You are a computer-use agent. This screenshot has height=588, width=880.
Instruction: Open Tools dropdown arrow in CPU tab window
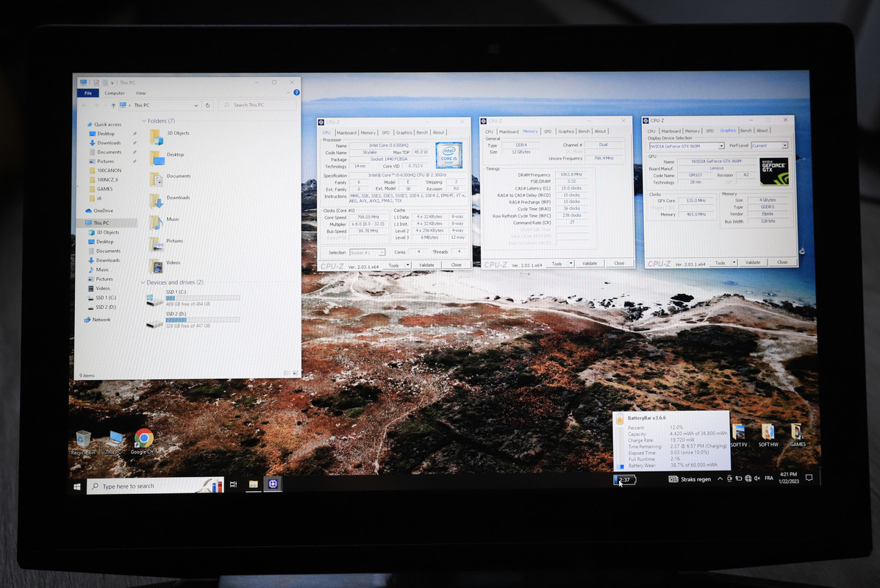[x=407, y=265]
